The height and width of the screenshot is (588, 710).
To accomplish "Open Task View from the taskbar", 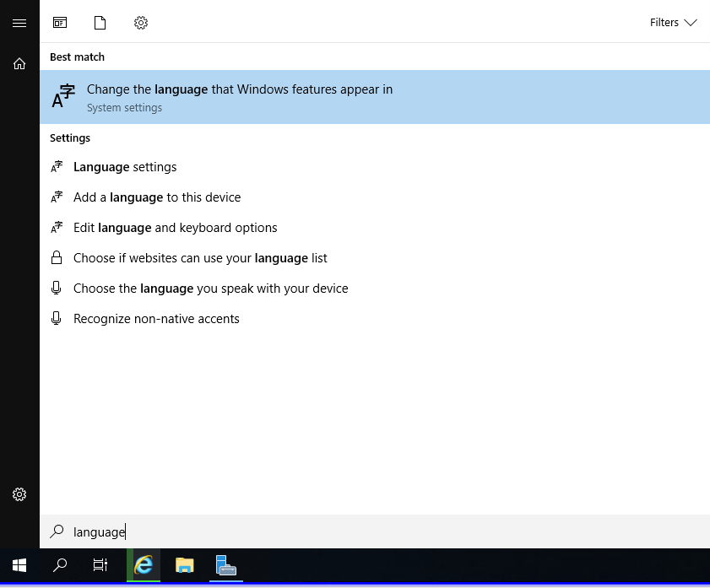I will pos(100,565).
